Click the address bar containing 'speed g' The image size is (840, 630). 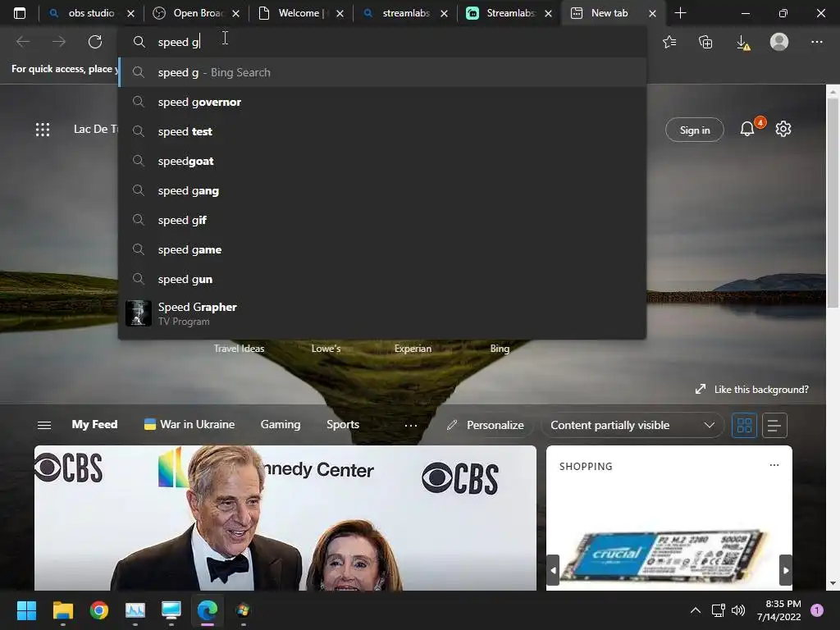[x=382, y=42]
